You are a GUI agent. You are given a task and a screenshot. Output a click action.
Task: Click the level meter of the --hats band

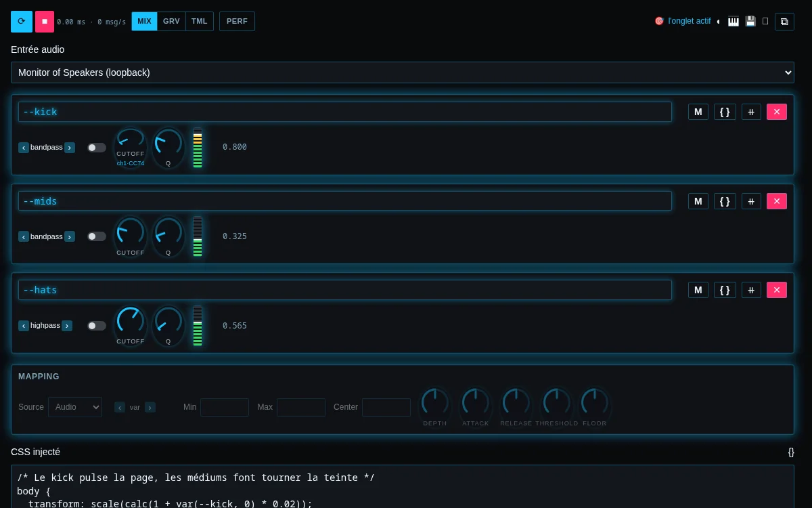198,326
